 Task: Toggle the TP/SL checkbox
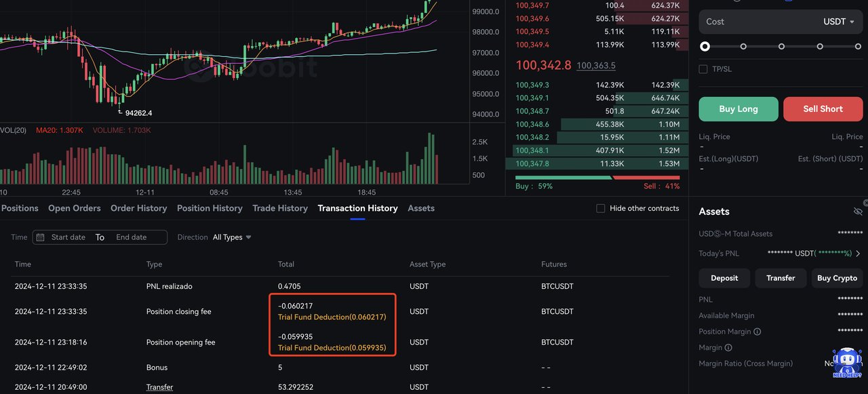pos(703,69)
